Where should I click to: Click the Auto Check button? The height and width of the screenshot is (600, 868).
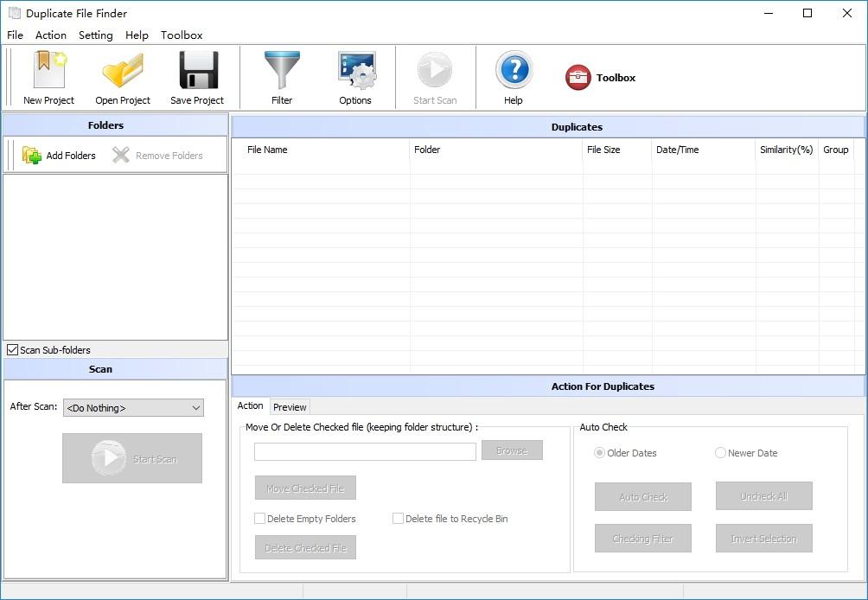coord(643,496)
